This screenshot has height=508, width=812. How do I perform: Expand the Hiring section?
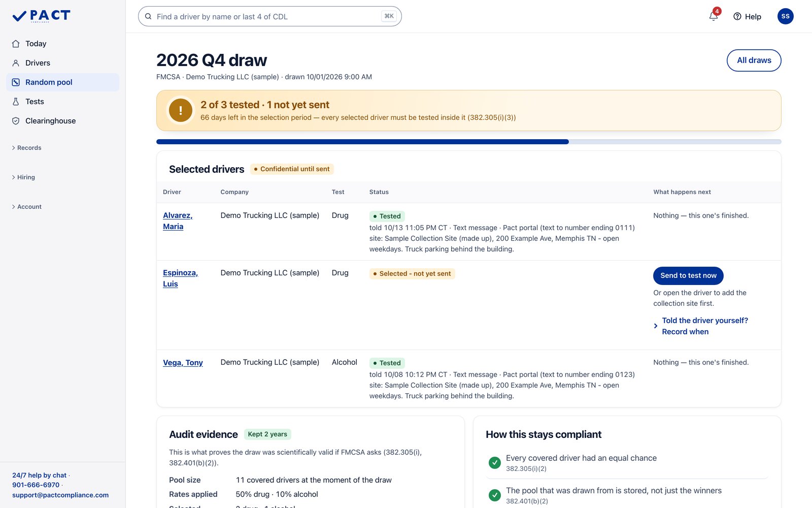click(23, 177)
